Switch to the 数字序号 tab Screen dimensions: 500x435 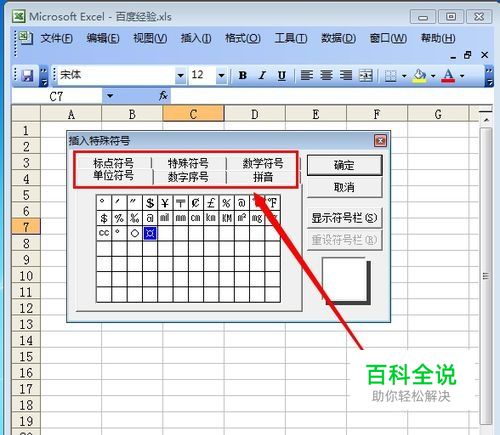pyautogui.click(x=188, y=177)
